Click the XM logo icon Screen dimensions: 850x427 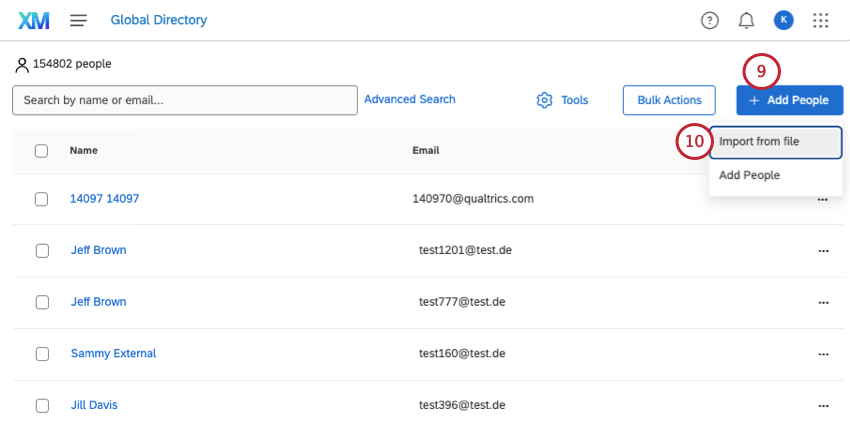point(35,20)
